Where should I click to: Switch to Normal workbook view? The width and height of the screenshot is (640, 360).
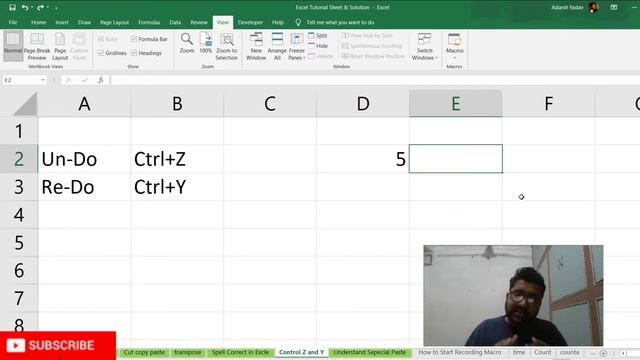pyautogui.click(x=13, y=46)
